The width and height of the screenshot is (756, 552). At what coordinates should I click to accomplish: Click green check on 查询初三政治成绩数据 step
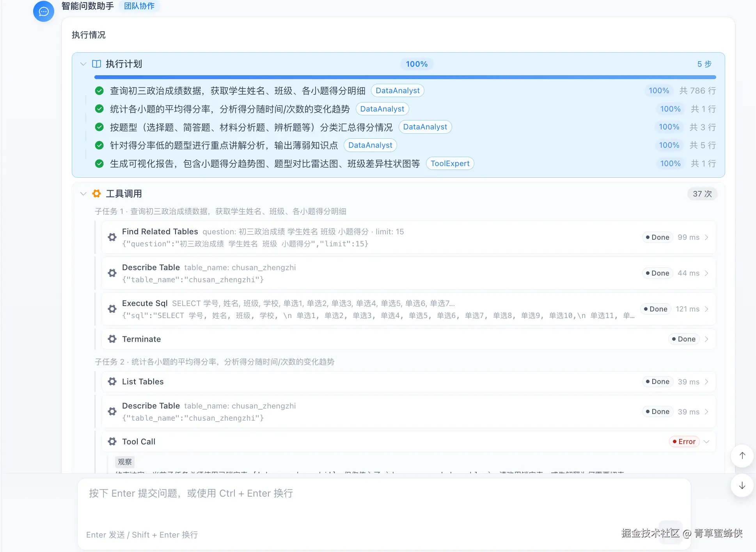99,91
